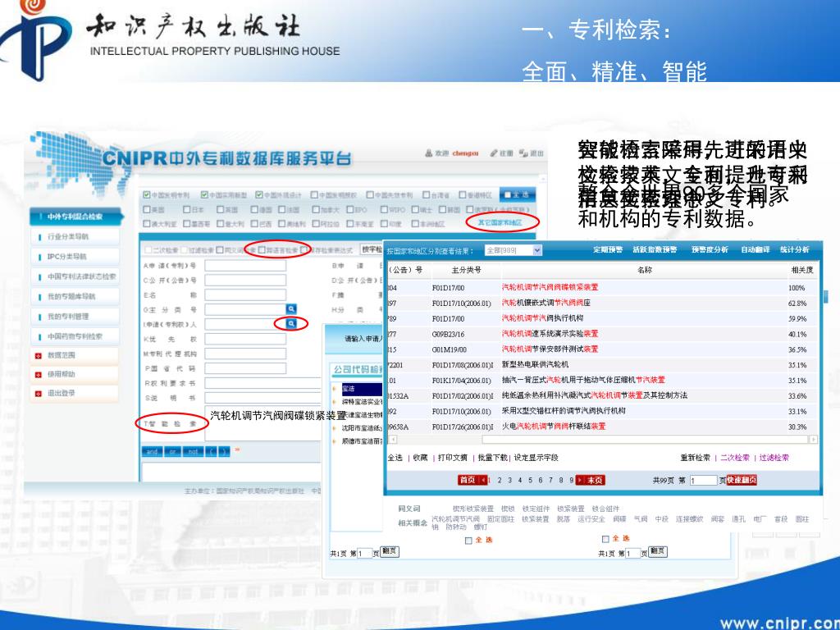840x630 pixels.
Task: Click the 全选 button above country checkboxes
Action: pos(517,194)
